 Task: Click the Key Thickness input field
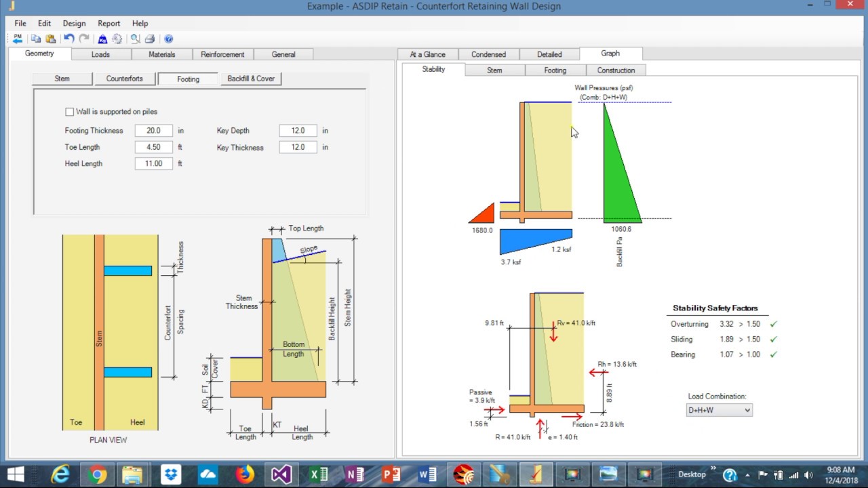298,147
